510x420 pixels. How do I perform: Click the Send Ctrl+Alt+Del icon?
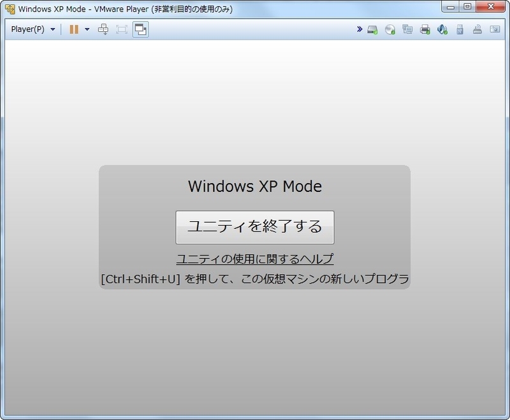click(x=103, y=29)
